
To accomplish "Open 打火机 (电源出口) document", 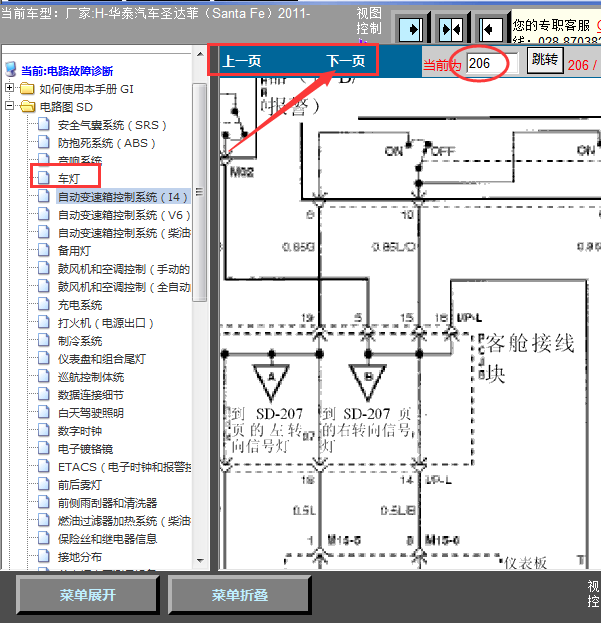I will pyautogui.click(x=105, y=323).
